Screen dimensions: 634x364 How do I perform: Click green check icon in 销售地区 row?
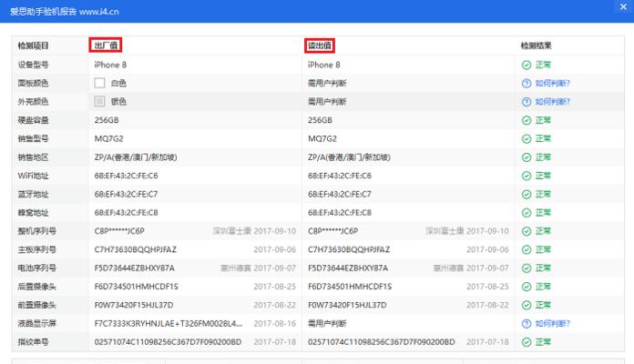pyautogui.click(x=526, y=157)
